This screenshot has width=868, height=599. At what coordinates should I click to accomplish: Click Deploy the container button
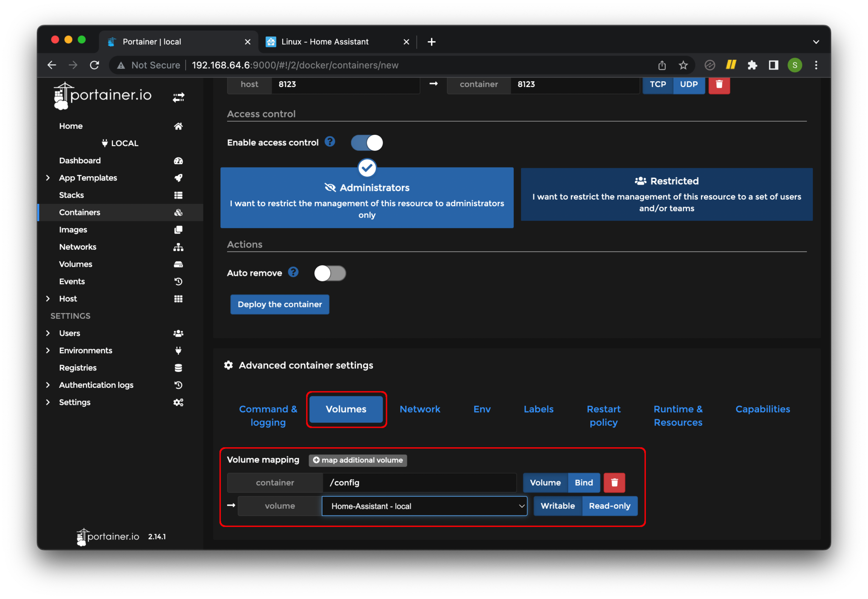280,304
